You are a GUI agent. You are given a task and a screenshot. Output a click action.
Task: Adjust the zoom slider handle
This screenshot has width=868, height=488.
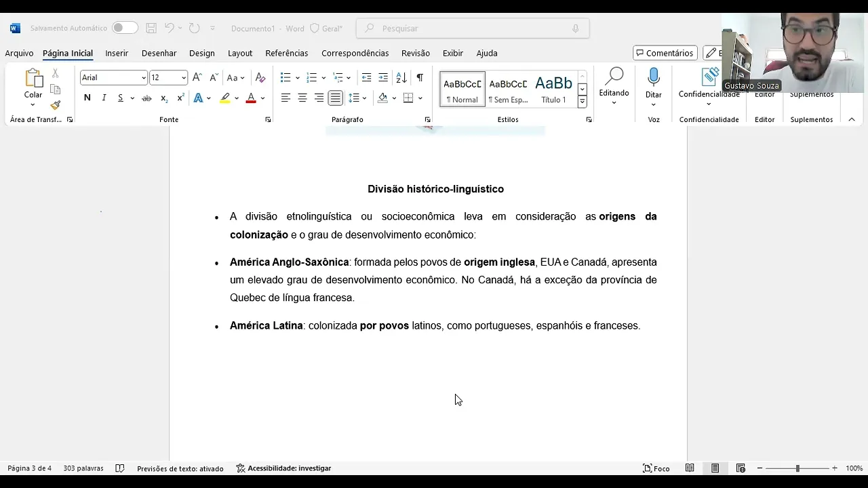point(797,468)
